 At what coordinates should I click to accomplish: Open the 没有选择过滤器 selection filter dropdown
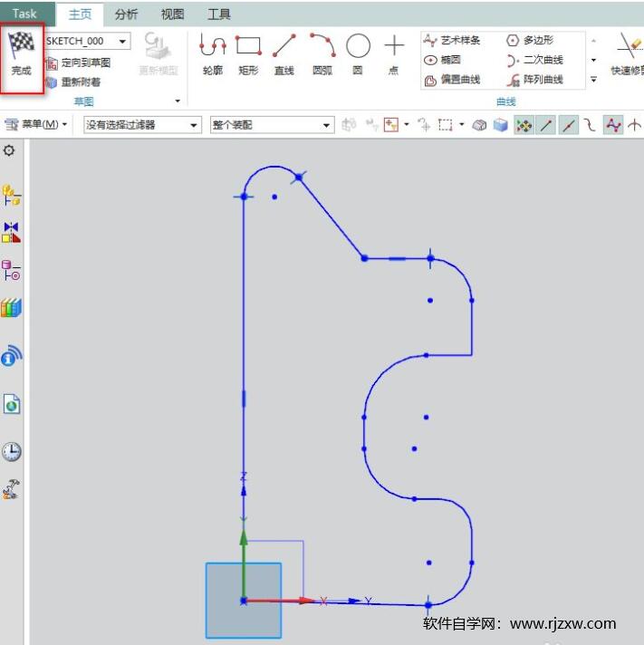[142, 125]
